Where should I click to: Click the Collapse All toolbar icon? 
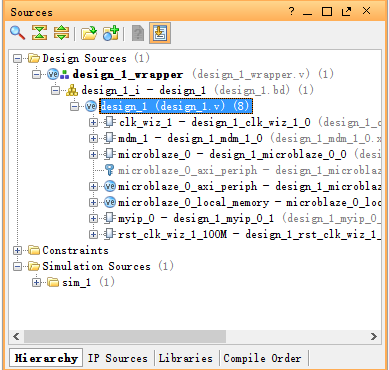tap(39, 33)
